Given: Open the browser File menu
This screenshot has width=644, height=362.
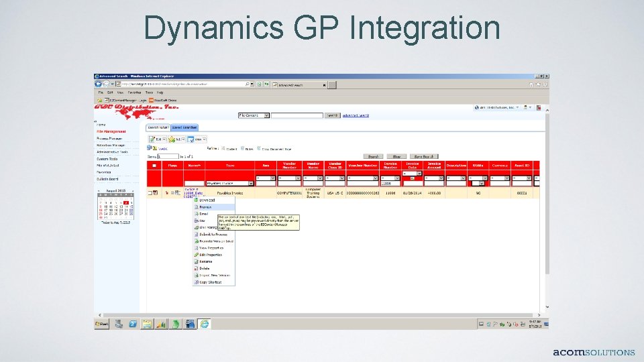Looking at the screenshot, I should click(x=101, y=93).
